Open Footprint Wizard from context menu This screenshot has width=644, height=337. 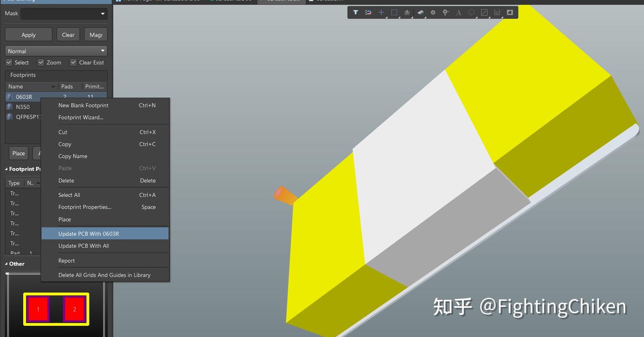tap(80, 118)
